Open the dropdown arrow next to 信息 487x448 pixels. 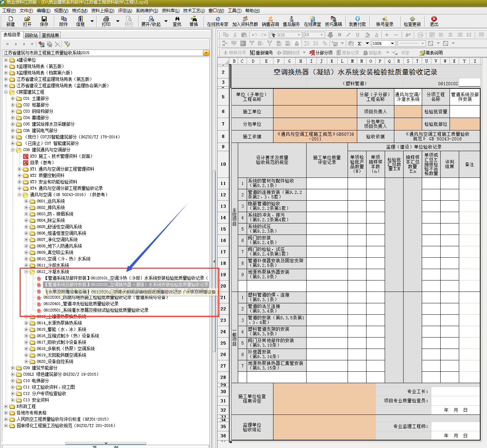click(x=92, y=21)
